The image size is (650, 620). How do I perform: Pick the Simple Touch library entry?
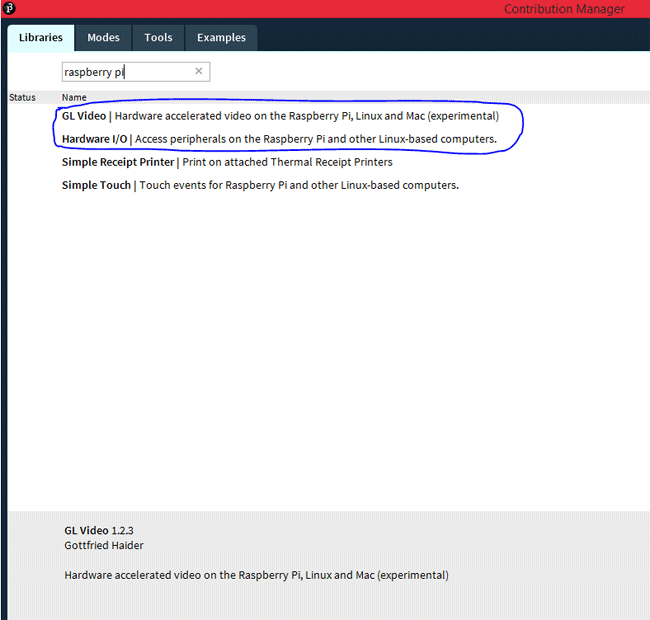(x=96, y=185)
